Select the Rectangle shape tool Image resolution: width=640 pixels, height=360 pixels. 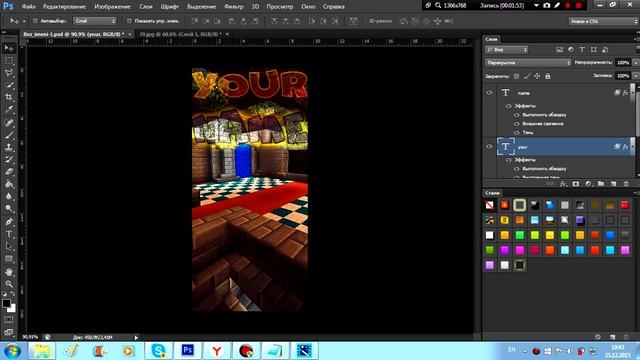pyautogui.click(x=9, y=259)
